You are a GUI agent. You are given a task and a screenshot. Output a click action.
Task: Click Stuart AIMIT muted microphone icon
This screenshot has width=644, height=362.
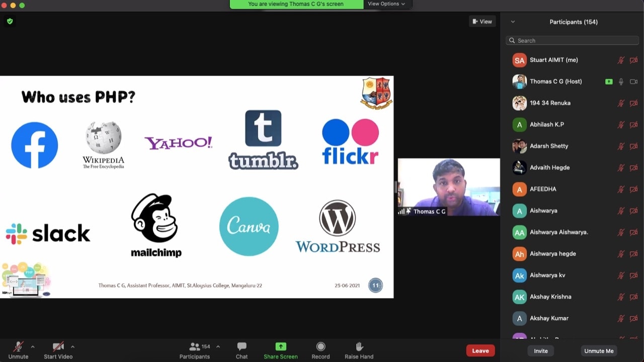tap(621, 60)
